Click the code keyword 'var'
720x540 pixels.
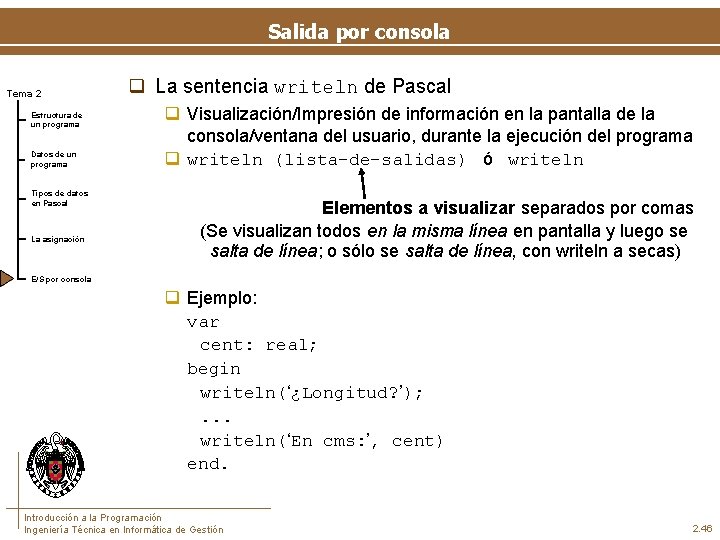click(x=203, y=322)
